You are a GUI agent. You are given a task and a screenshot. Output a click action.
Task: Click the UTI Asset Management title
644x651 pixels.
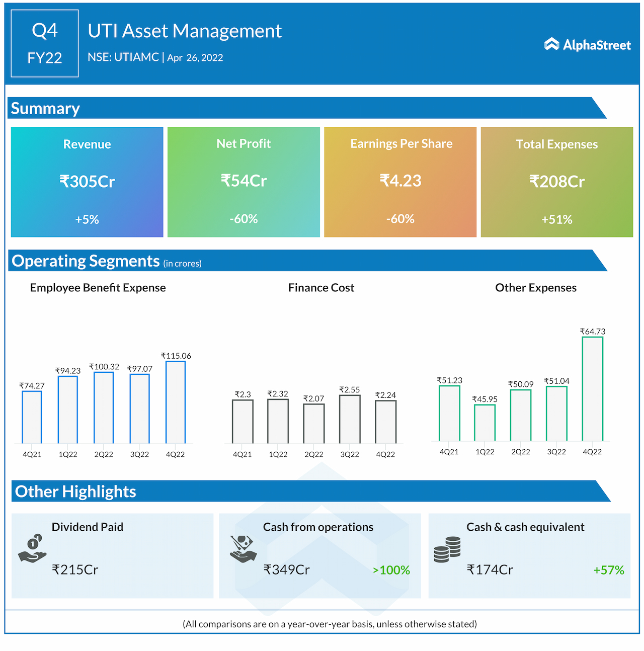pyautogui.click(x=185, y=31)
